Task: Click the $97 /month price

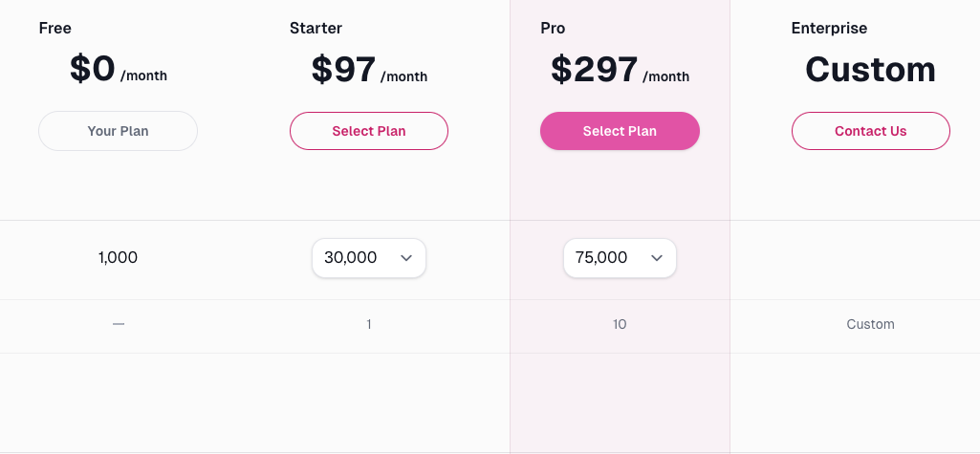Action: 369,70
